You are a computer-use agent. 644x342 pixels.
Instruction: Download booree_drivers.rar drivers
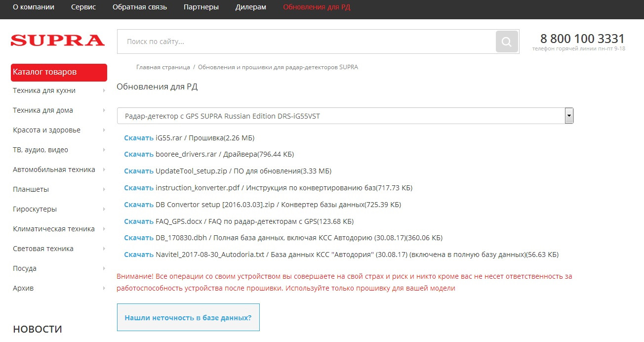(x=139, y=154)
